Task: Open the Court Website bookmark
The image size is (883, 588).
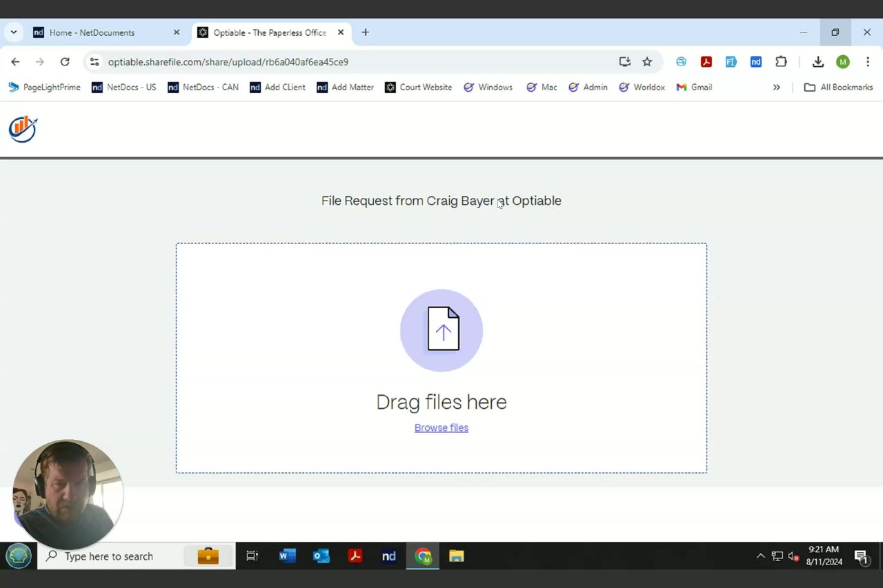Action: click(x=419, y=88)
